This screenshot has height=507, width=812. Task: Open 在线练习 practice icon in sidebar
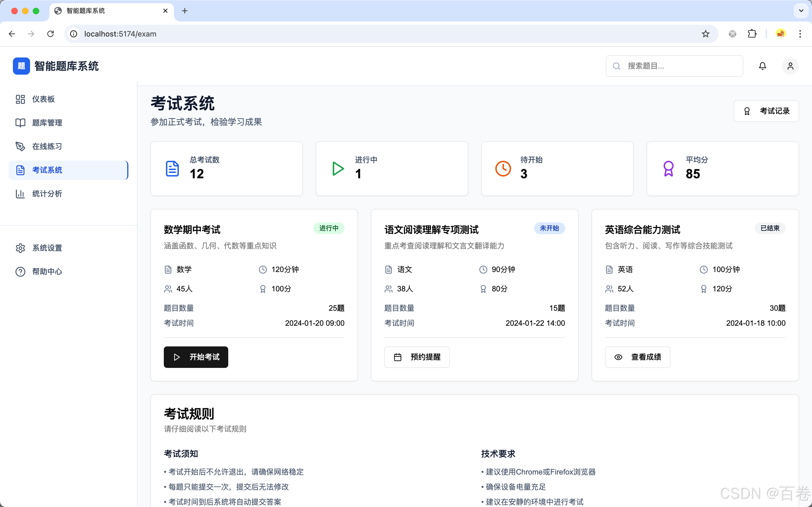tap(20, 146)
